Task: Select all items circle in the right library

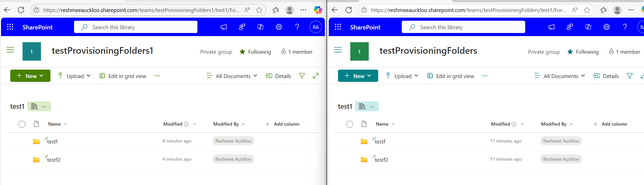Action: point(350,124)
